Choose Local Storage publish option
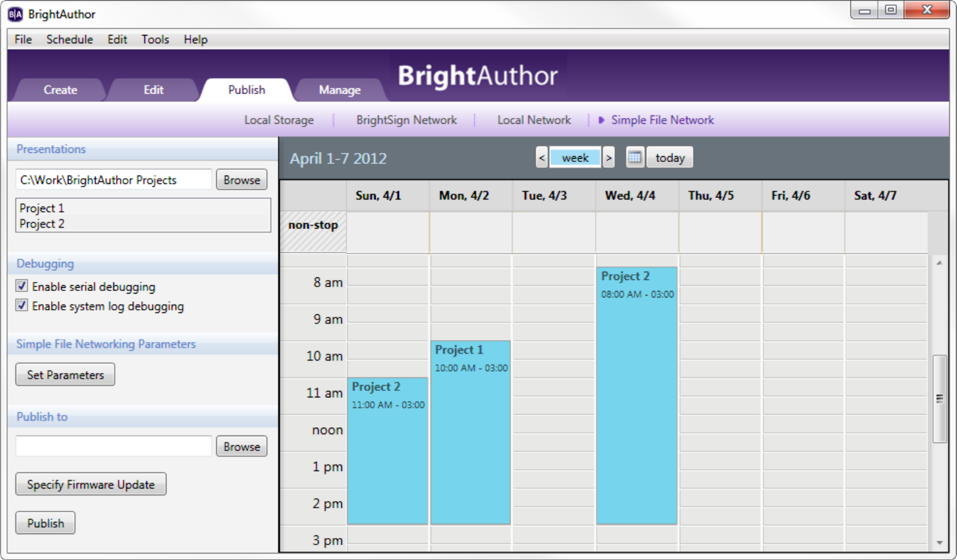957x560 pixels. [x=279, y=120]
